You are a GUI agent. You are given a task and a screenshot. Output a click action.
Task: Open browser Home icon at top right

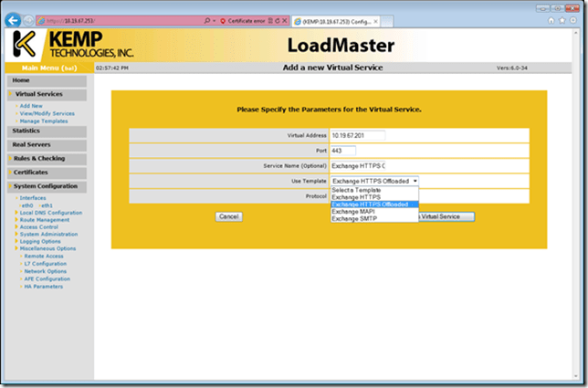click(x=551, y=19)
